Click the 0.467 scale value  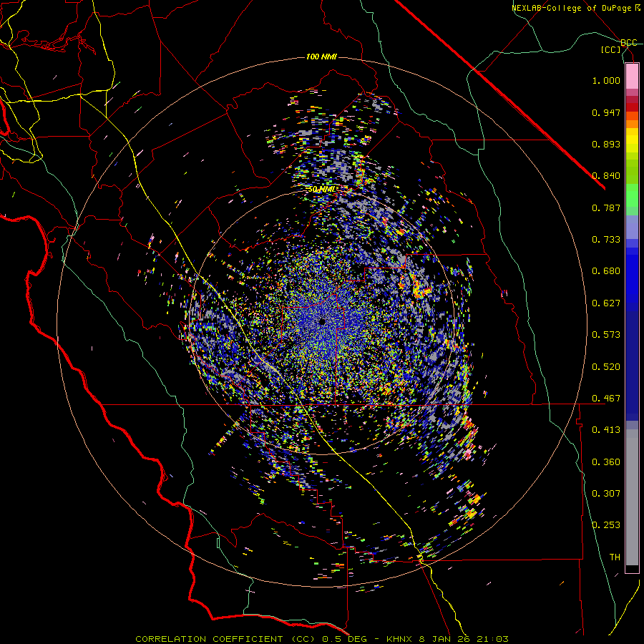coord(606,399)
